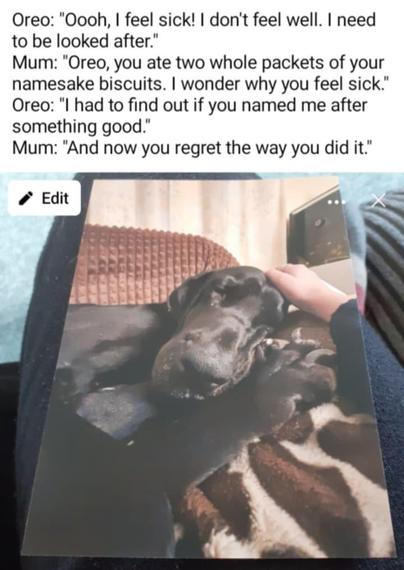Image resolution: width=404 pixels, height=570 pixels.
Task: Click the Edit button on the photo
Action: (x=44, y=198)
